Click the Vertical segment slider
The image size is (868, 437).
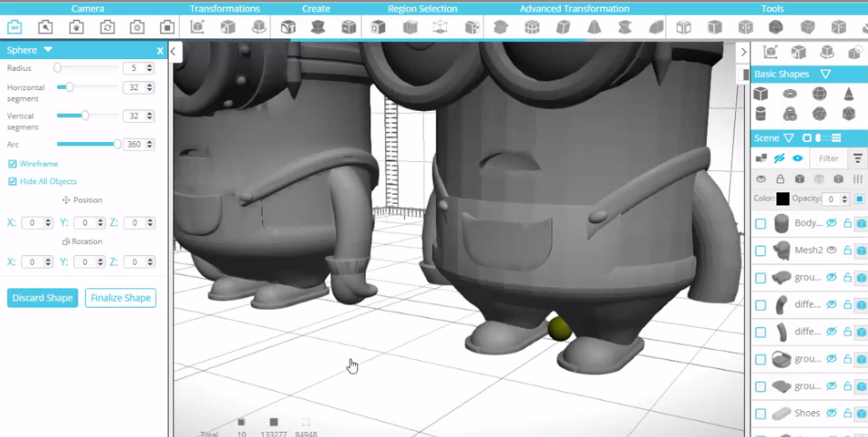[x=87, y=116]
